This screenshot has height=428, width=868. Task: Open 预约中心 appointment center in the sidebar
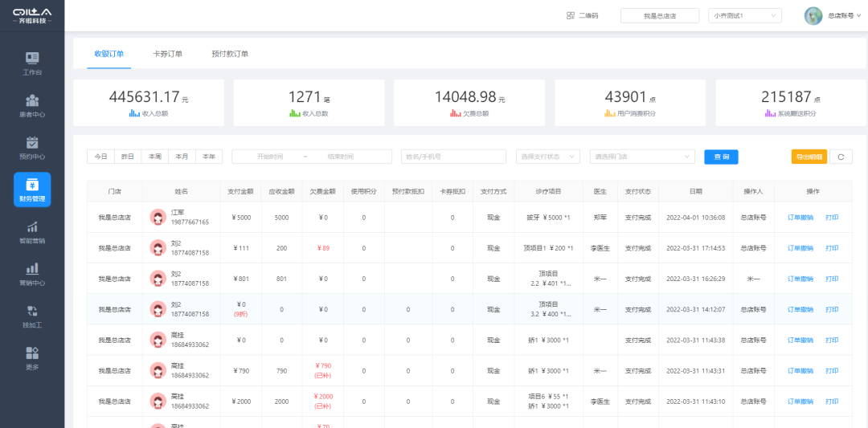pos(32,148)
